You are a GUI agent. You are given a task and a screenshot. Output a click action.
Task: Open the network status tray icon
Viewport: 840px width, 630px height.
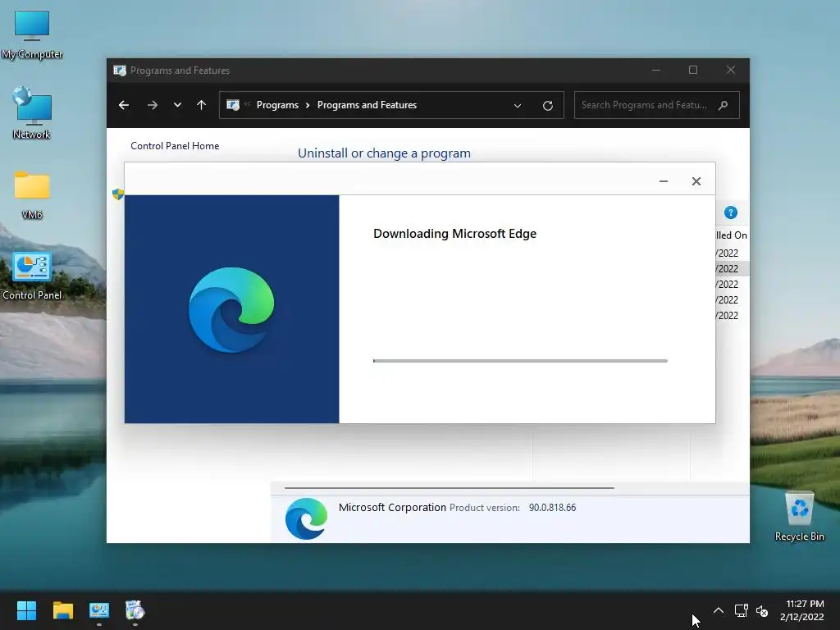pos(741,610)
